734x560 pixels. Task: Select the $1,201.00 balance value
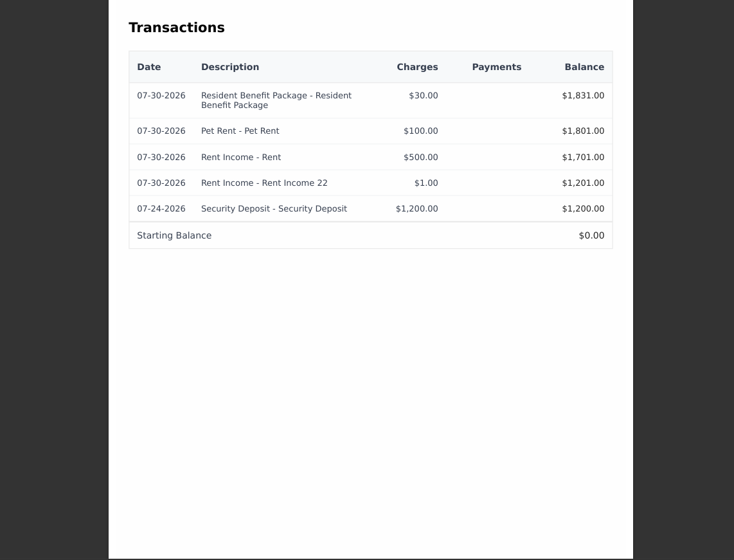(583, 183)
